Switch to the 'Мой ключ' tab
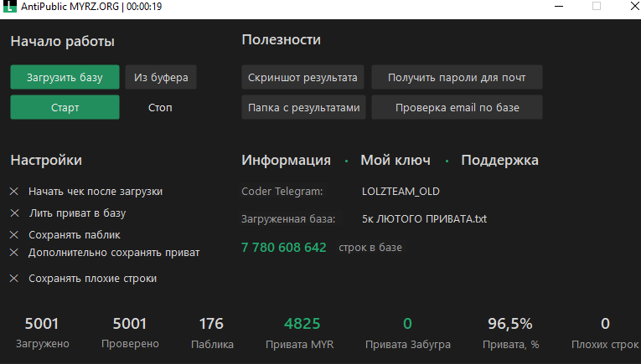641x364 pixels. tap(395, 160)
